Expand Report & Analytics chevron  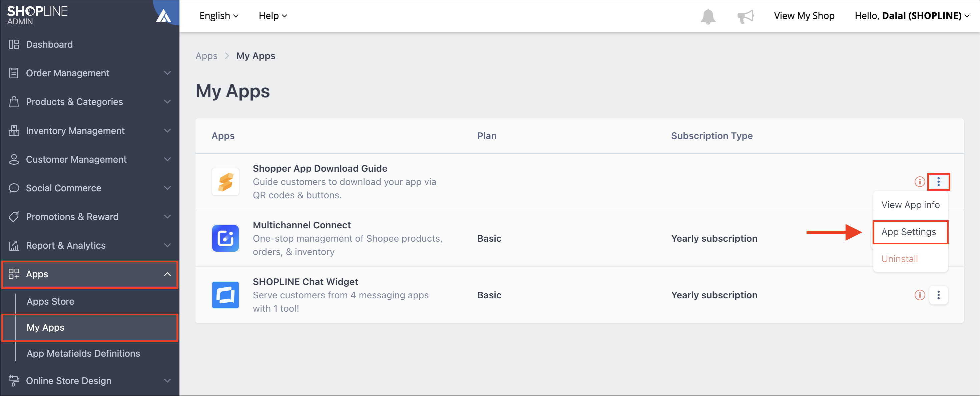(167, 246)
